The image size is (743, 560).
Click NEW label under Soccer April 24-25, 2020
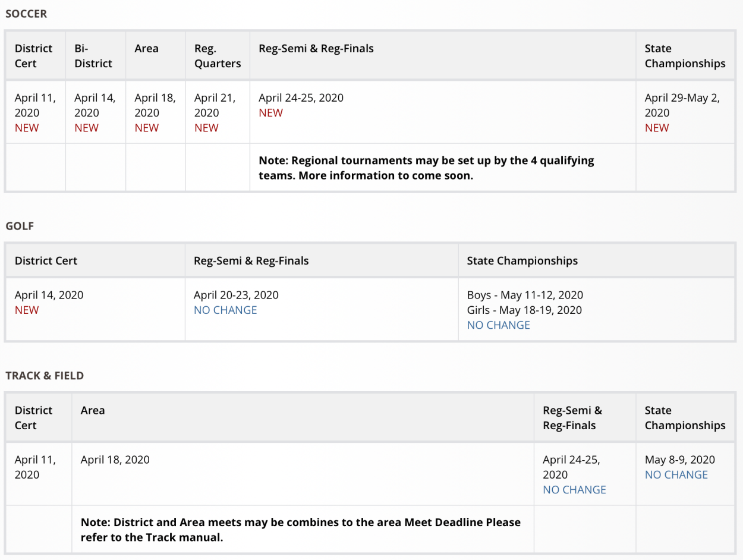pyautogui.click(x=270, y=113)
